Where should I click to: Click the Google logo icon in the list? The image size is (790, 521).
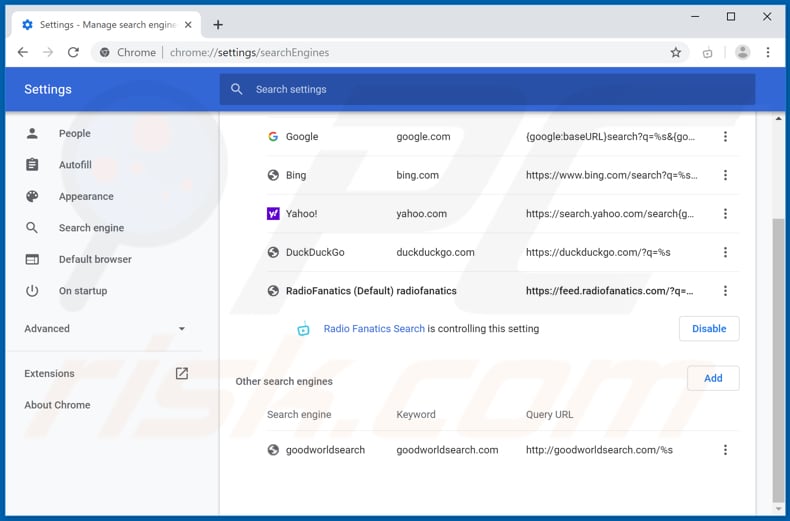click(x=273, y=137)
